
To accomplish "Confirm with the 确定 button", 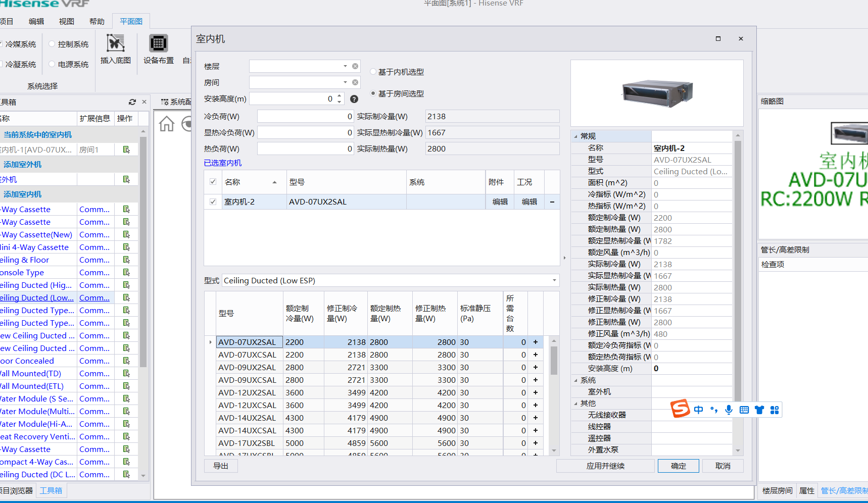I will coord(678,466).
